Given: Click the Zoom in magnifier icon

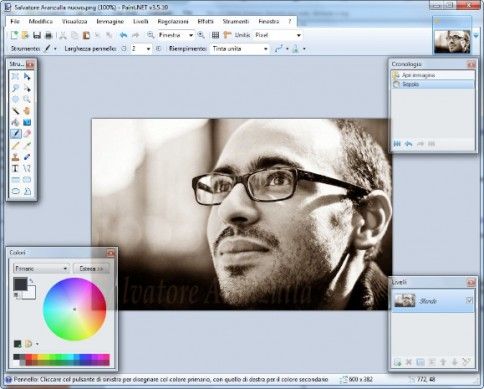Looking at the screenshot, I should tap(201, 35).
